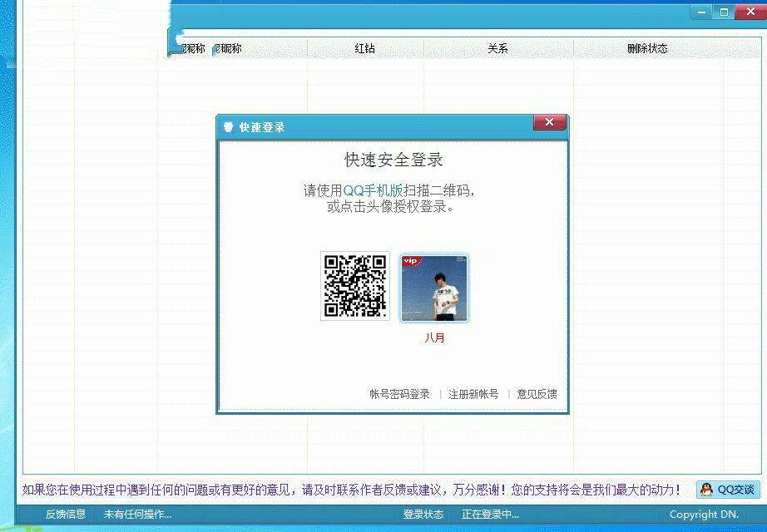
Task: Click the Copyright DN. text
Action: (x=704, y=514)
